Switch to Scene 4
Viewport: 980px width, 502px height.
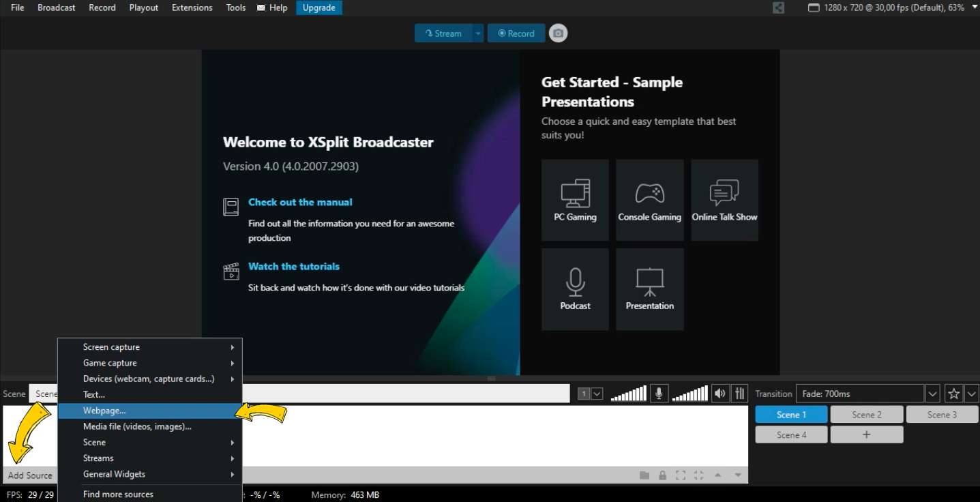coord(791,434)
